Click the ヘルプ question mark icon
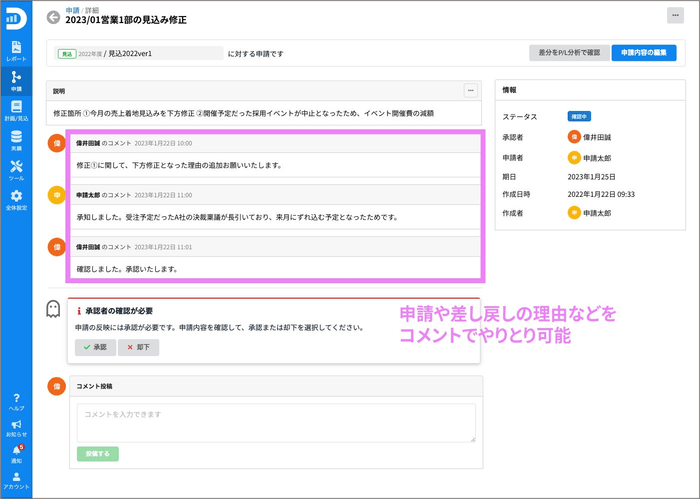 pyautogui.click(x=16, y=401)
